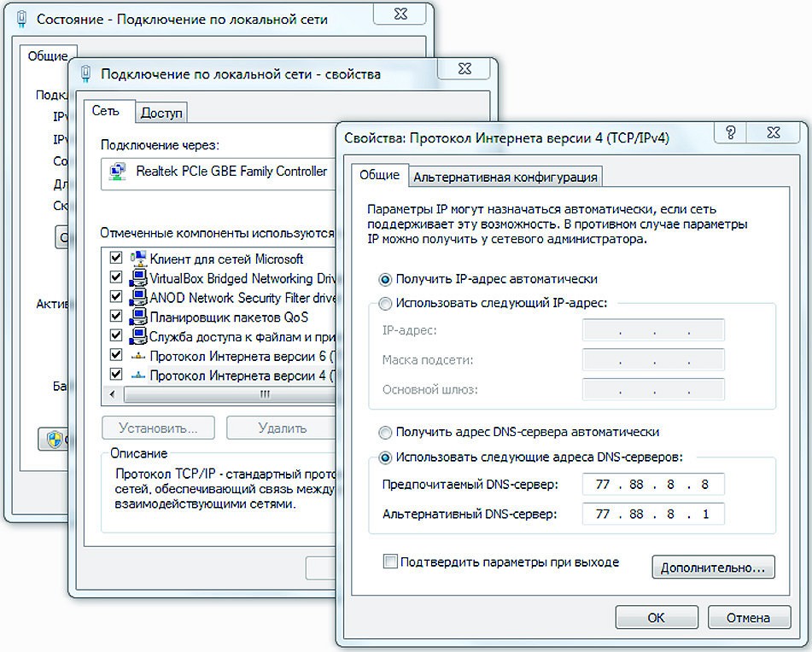Select the Протокол Интернета версии 4 icon
The image size is (812, 652).
tap(137, 375)
